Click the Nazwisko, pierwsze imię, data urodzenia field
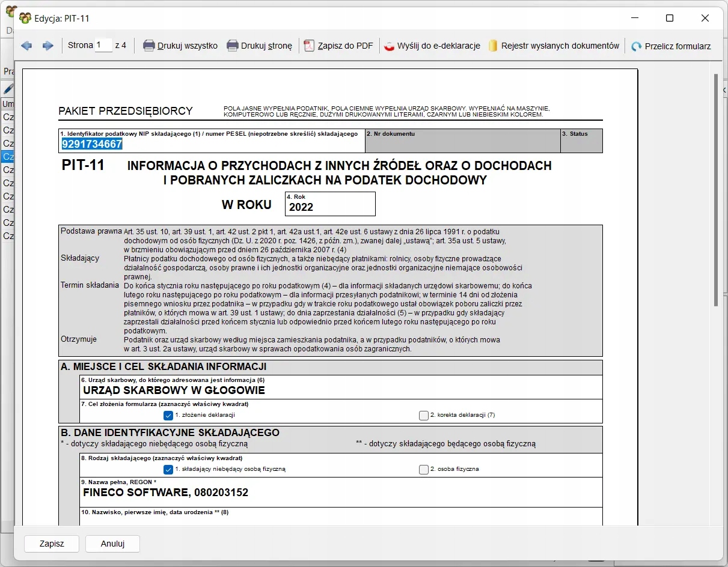The height and width of the screenshot is (567, 728). (341, 517)
